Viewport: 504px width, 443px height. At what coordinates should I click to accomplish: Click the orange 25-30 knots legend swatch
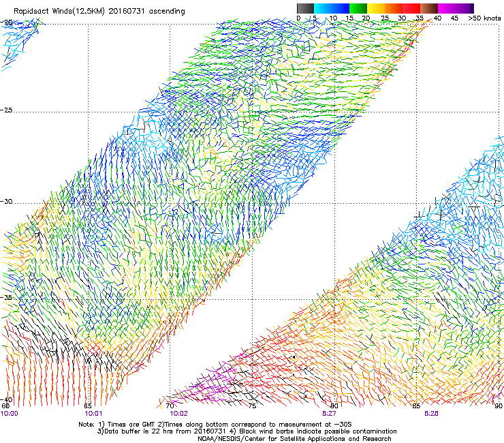pyautogui.click(x=394, y=8)
